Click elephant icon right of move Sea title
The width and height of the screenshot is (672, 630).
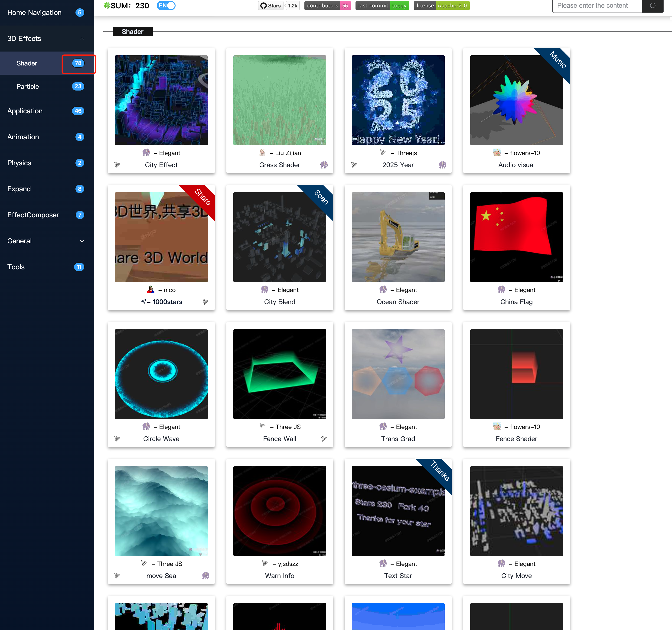pyautogui.click(x=206, y=576)
